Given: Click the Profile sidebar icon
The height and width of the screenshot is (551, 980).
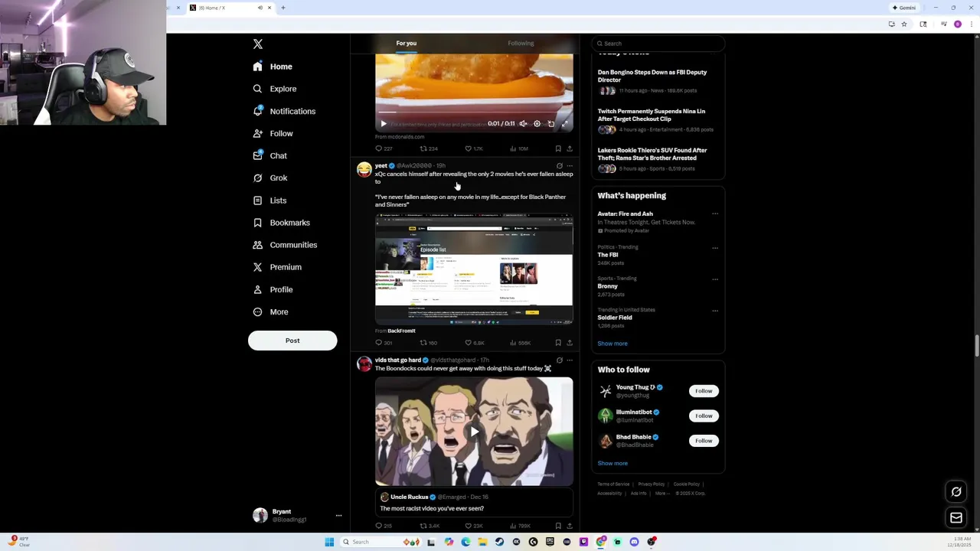Looking at the screenshot, I should [x=258, y=289].
